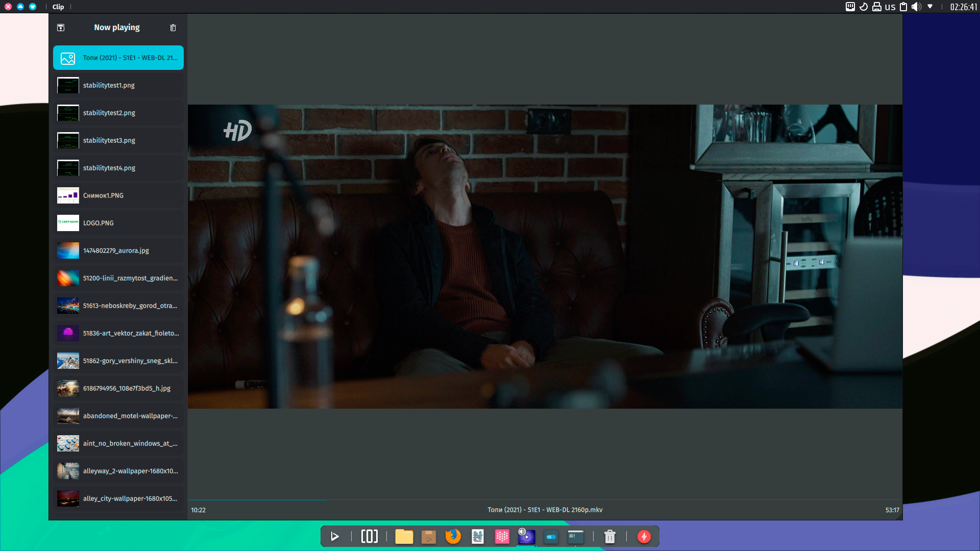Click the 'Now playing' header
The image size is (980, 551).
pyautogui.click(x=117, y=28)
